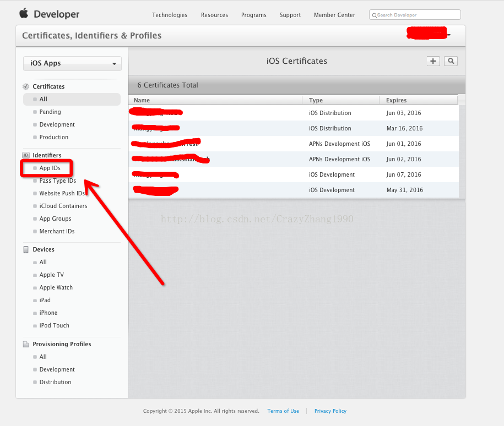Open Merchant IDs

point(57,231)
